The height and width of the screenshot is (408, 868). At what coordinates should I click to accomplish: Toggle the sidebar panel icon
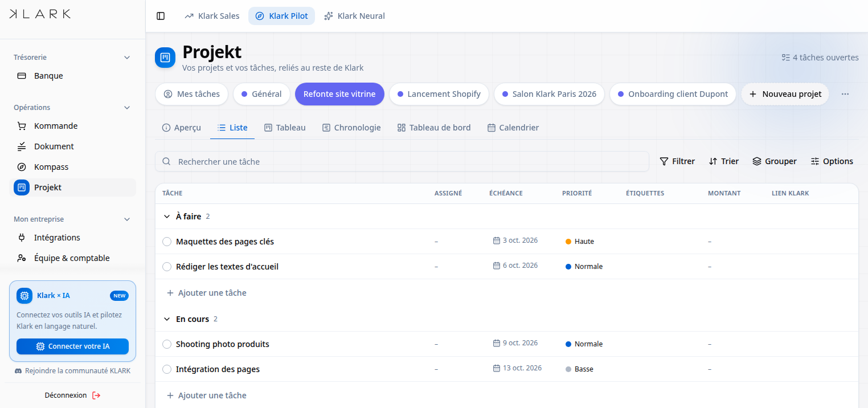pyautogui.click(x=161, y=16)
